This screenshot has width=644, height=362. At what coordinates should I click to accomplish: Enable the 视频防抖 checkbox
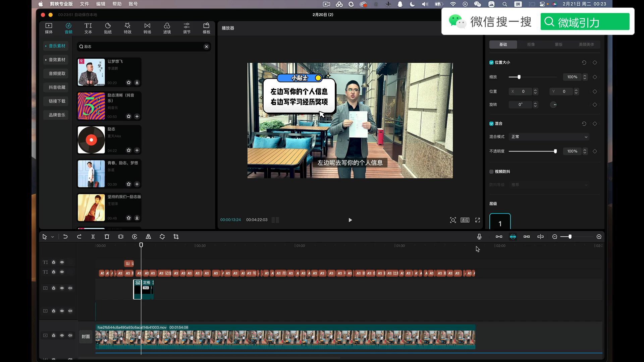click(x=491, y=172)
